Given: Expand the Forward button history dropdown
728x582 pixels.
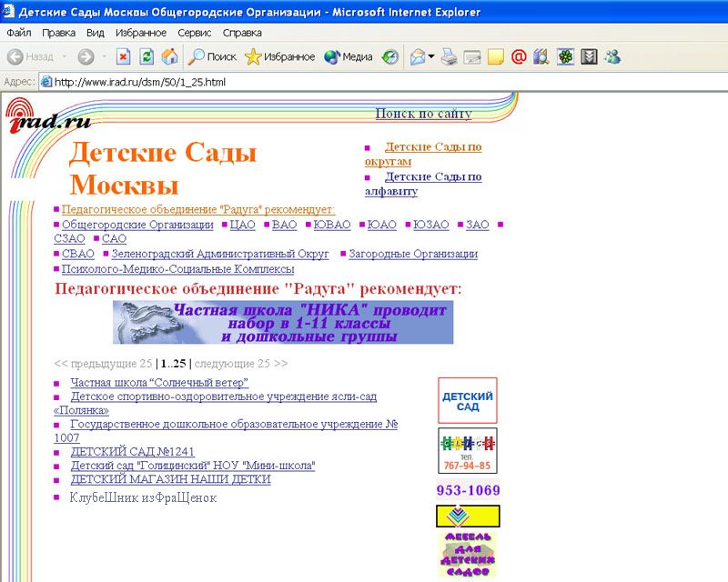Looking at the screenshot, I should click(x=105, y=56).
